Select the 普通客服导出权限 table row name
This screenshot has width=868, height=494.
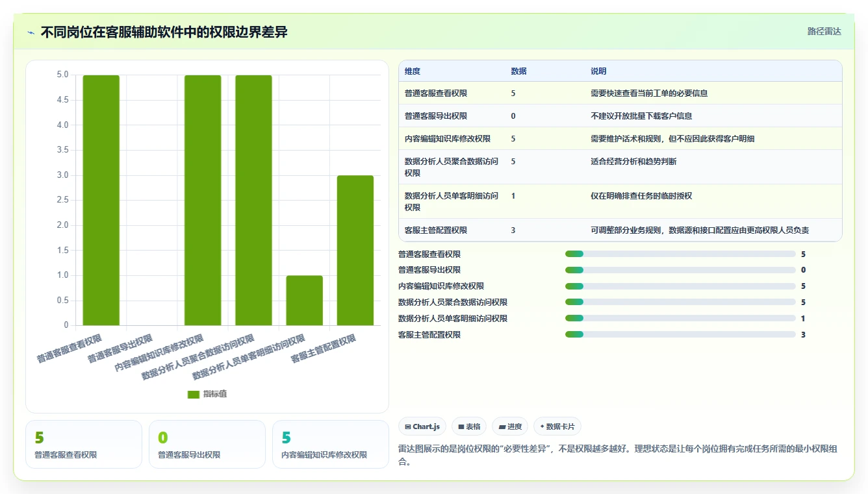point(436,116)
